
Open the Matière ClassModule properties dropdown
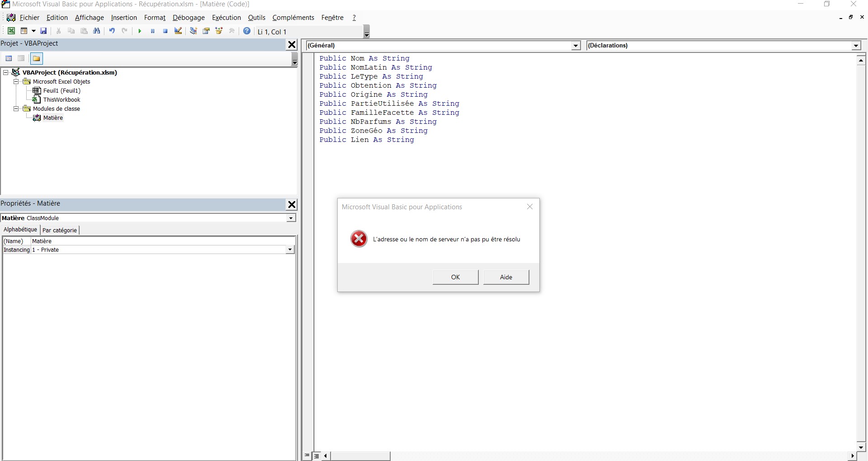291,218
